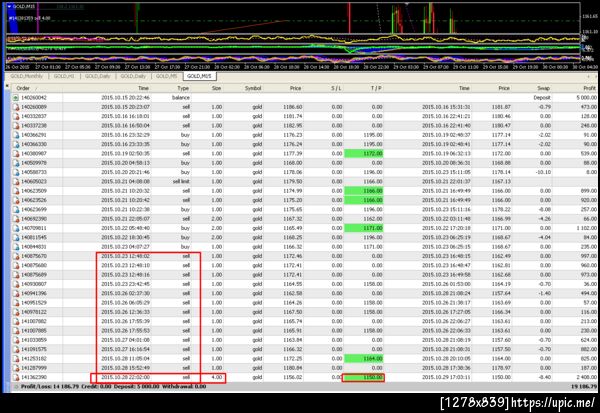The height and width of the screenshot is (413, 600).
Task: Click the sell order icon opened 2015.10.15 20:23:07
Action: [x=16, y=107]
